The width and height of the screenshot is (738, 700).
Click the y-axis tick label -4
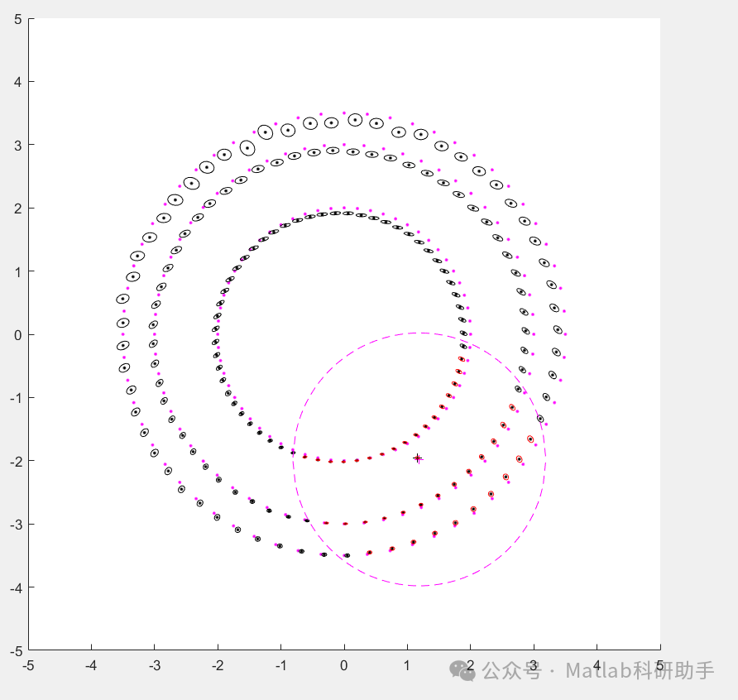point(16,588)
